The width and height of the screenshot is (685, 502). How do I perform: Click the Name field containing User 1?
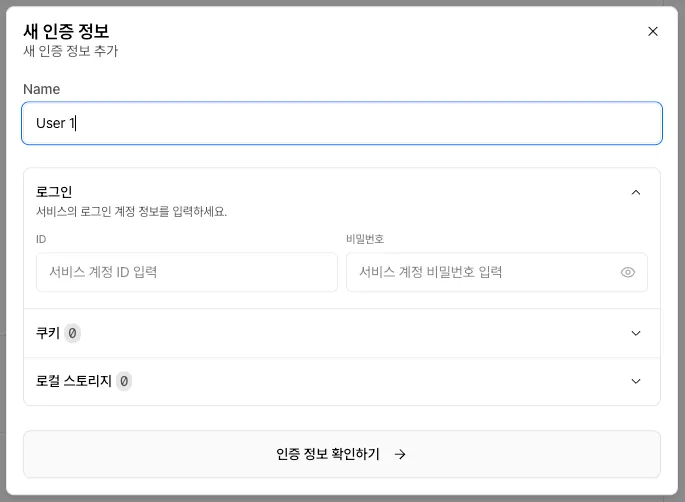click(x=341, y=123)
